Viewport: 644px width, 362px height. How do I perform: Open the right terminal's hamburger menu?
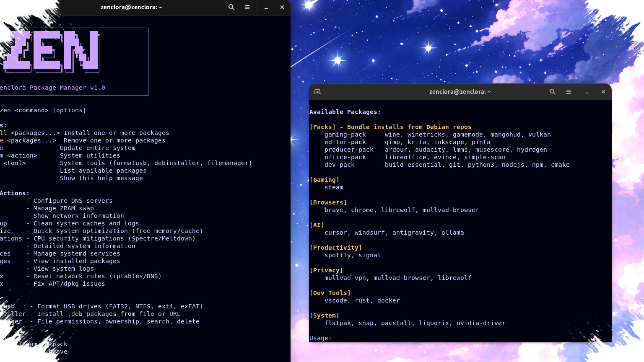[x=569, y=92]
